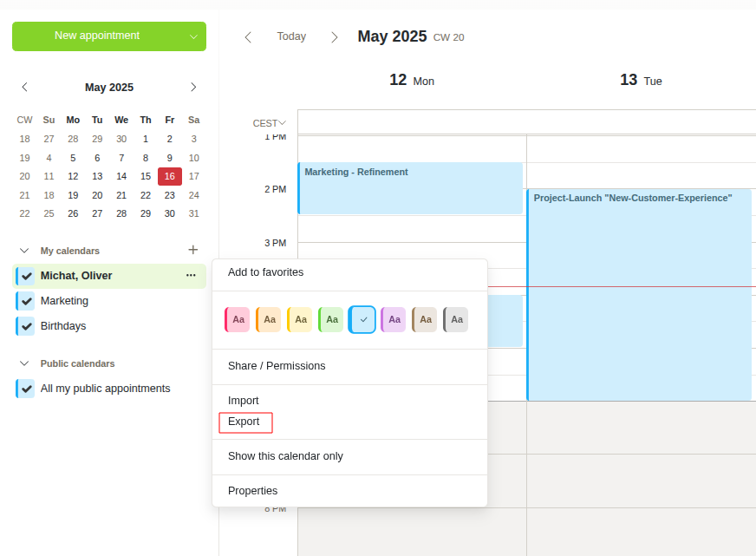
Task: Go to previous week in calendar header
Action: 248,36
